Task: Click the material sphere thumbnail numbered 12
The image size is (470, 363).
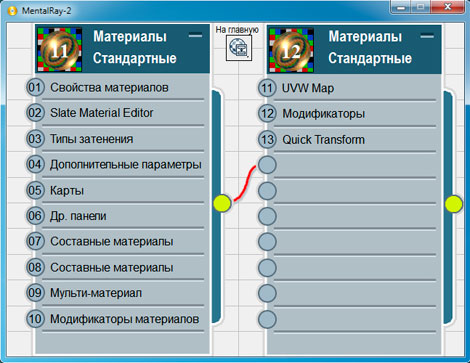Action: click(x=292, y=50)
